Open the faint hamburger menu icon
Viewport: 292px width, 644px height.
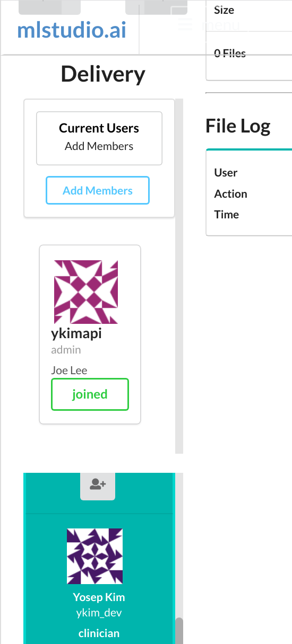pyautogui.click(x=185, y=24)
